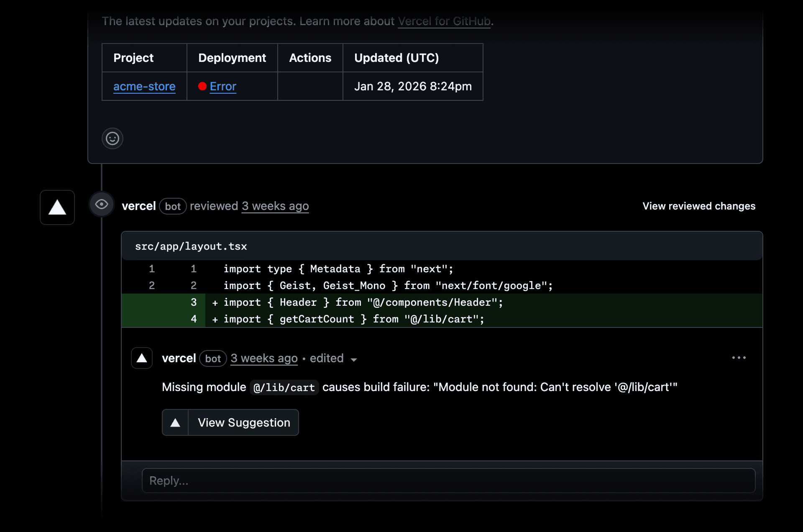Open the kebab menu on the comment

(x=739, y=358)
